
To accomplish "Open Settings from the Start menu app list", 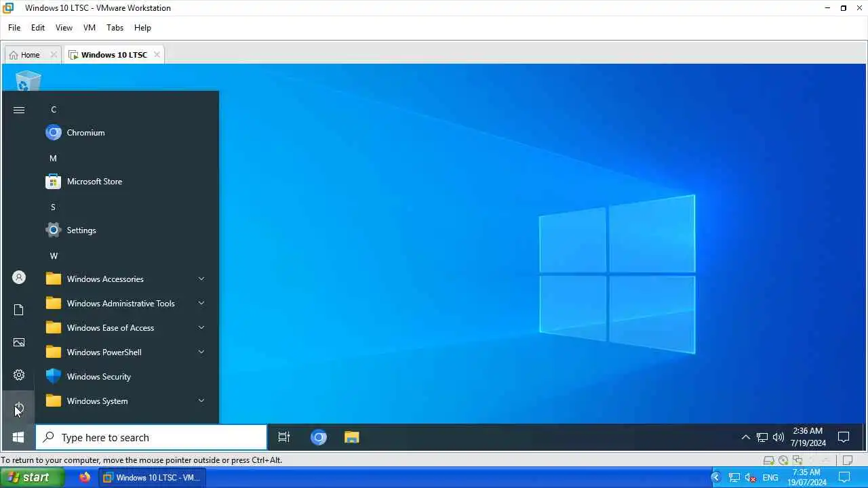I will pyautogui.click(x=127, y=230).
